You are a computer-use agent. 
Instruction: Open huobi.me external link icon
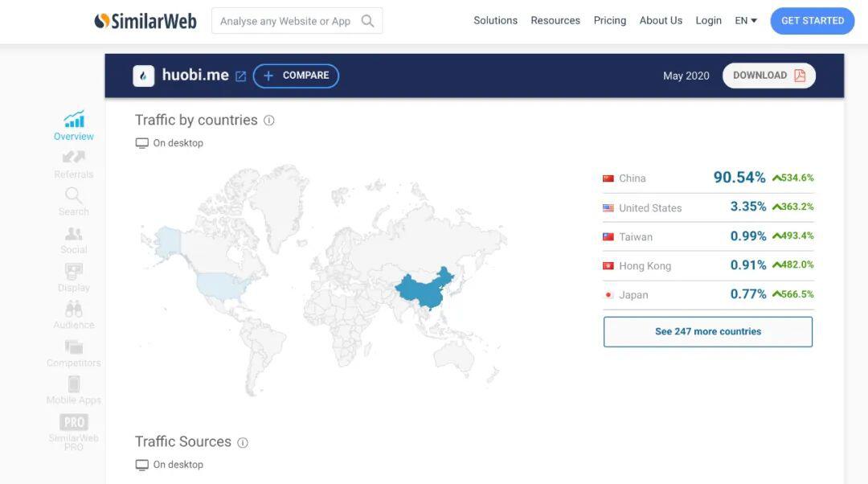pyautogui.click(x=241, y=76)
